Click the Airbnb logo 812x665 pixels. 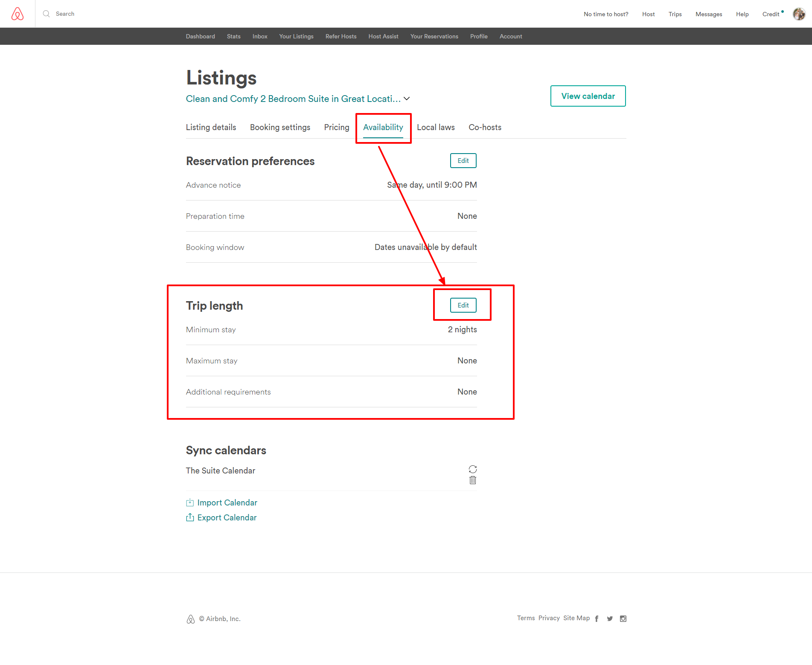17,14
